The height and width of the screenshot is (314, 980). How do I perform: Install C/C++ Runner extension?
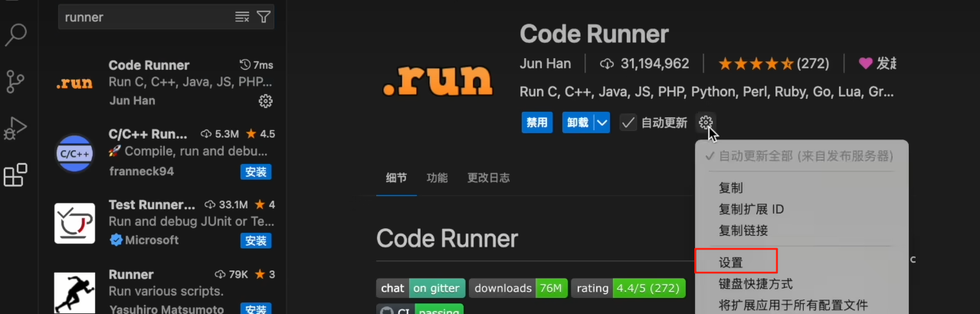256,172
